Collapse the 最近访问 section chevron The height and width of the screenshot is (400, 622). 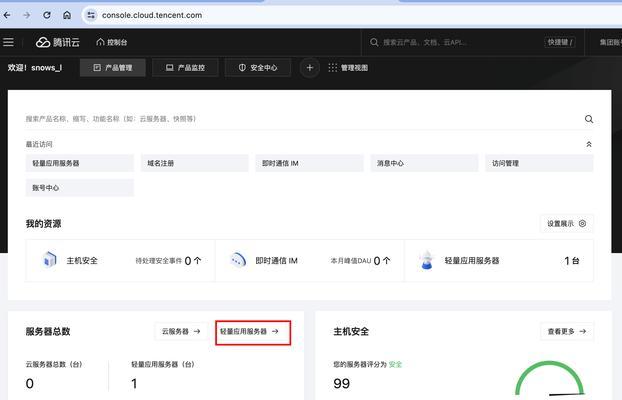click(589, 144)
